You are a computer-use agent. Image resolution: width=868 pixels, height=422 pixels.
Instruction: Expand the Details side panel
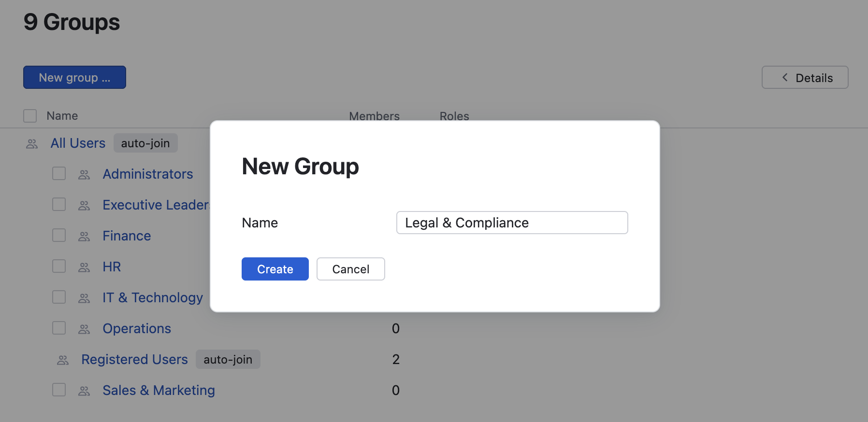pos(805,78)
